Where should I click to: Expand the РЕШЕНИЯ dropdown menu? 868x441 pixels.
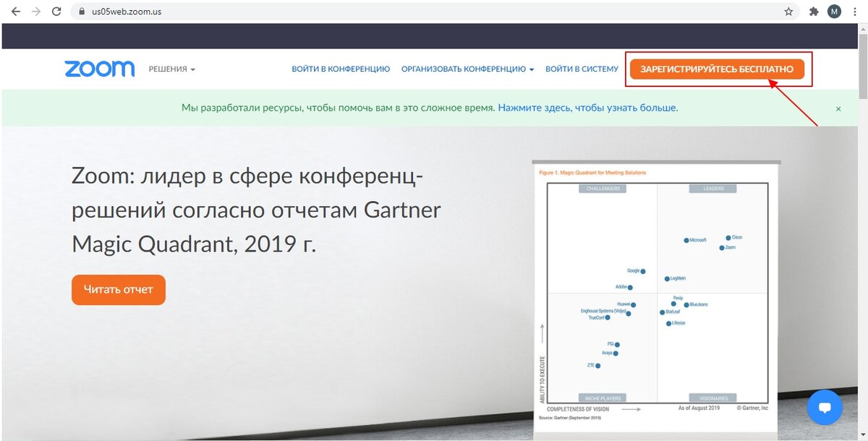[172, 69]
